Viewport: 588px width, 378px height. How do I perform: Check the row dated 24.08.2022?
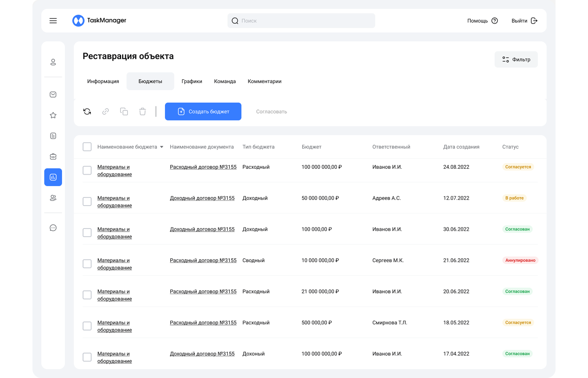point(87,170)
